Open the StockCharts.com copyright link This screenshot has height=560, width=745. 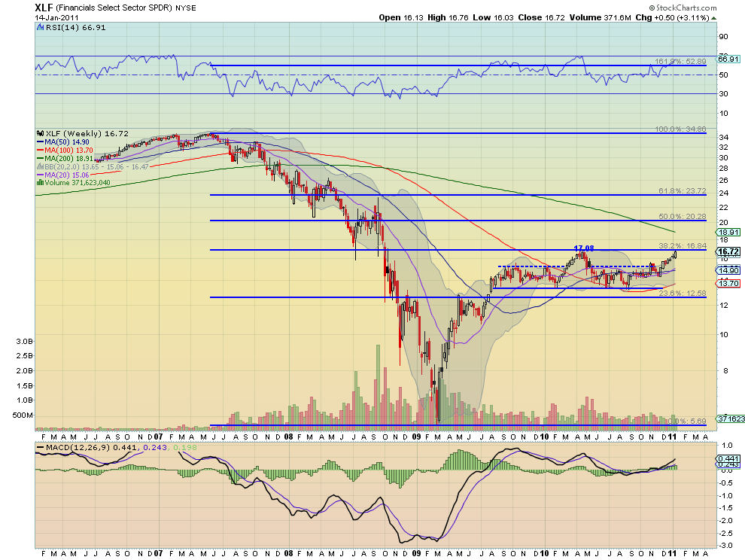pyautogui.click(x=683, y=8)
